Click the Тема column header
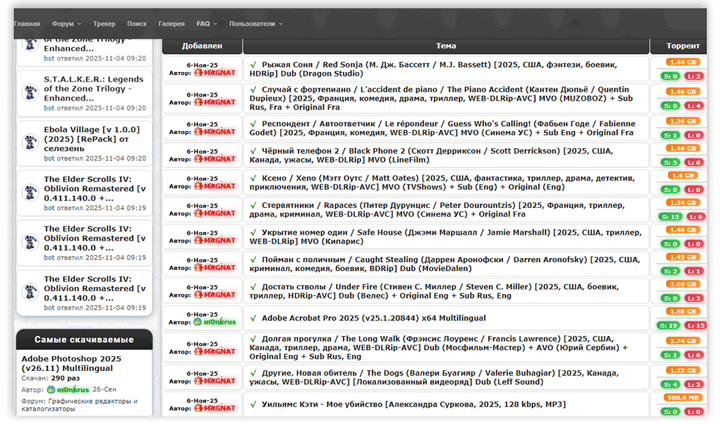720x424 pixels. (x=446, y=46)
